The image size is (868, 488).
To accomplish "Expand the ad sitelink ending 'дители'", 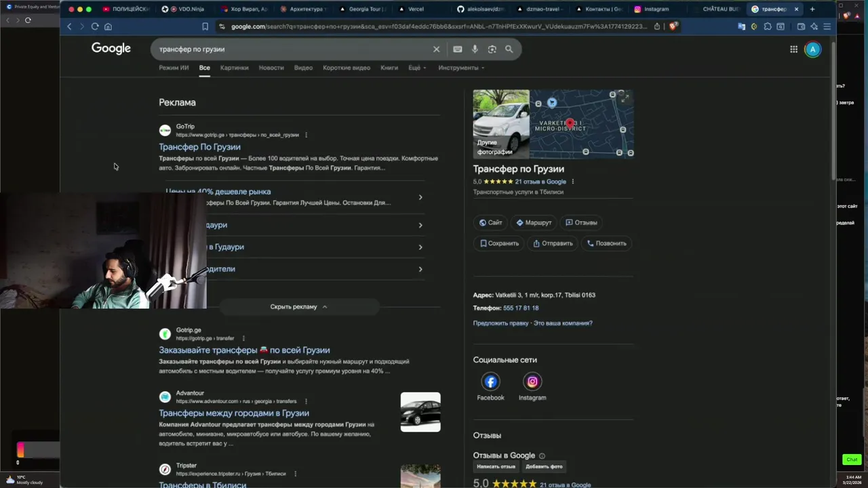I will click(x=420, y=269).
